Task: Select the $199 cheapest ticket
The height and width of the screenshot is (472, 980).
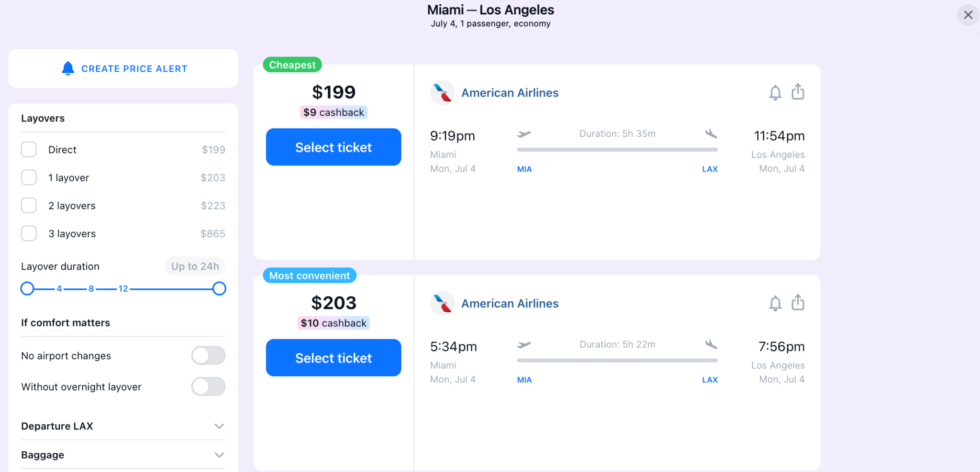Action: [x=333, y=147]
